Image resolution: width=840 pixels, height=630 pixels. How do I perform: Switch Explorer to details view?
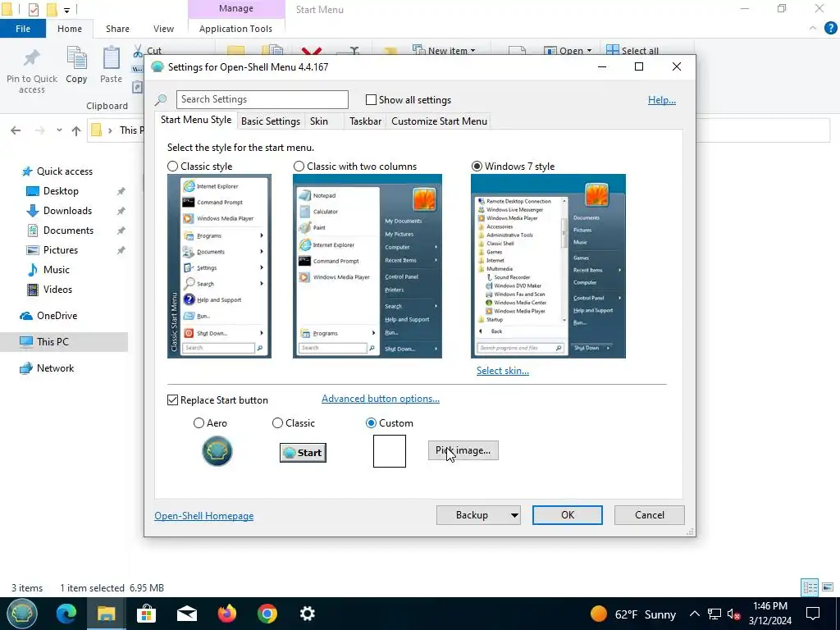tap(810, 587)
